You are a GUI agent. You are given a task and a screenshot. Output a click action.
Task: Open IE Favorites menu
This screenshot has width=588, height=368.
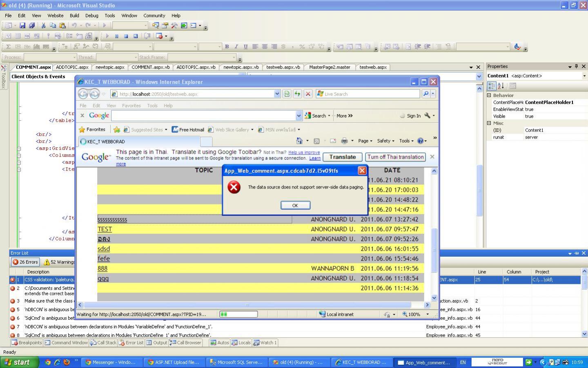(x=131, y=105)
